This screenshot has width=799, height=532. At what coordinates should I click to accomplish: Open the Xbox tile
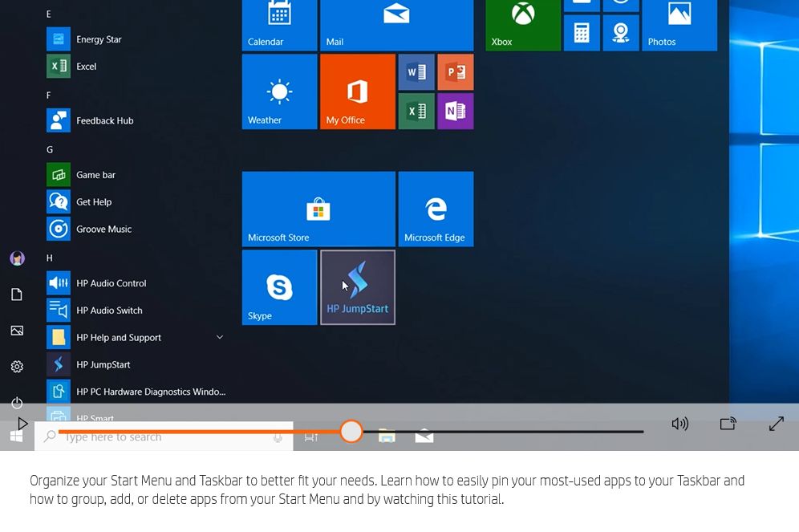(523, 25)
